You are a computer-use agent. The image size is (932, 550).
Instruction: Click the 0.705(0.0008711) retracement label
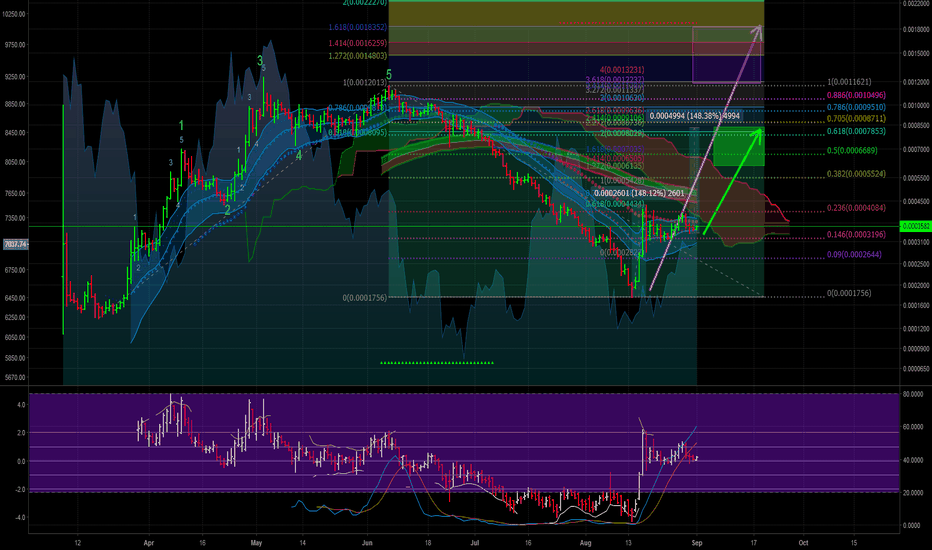[856, 120]
